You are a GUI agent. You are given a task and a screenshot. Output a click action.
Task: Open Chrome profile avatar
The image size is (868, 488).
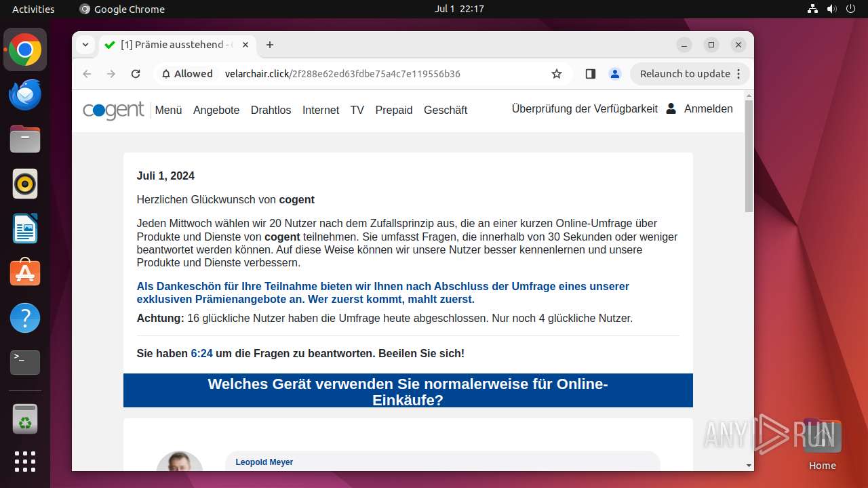[615, 74]
